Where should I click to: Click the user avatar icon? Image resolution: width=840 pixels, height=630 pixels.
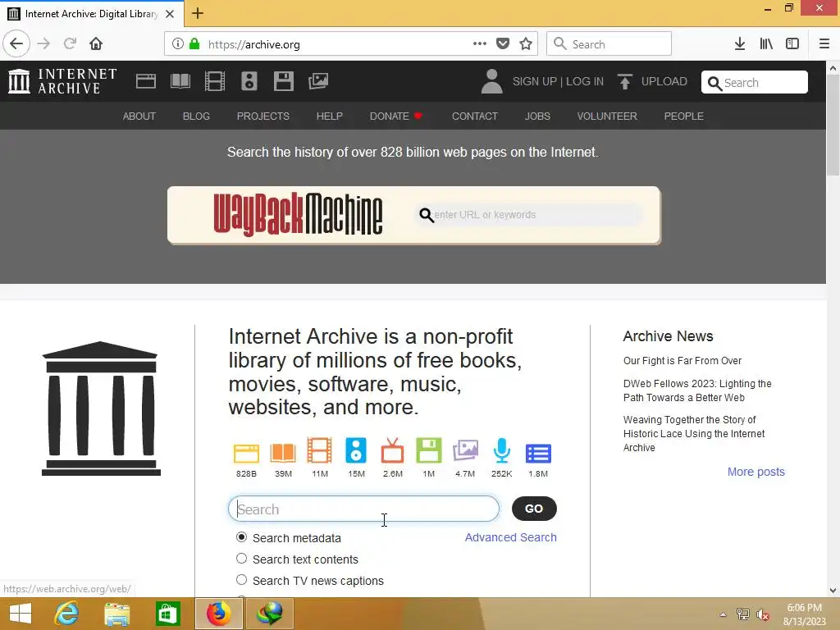click(492, 81)
